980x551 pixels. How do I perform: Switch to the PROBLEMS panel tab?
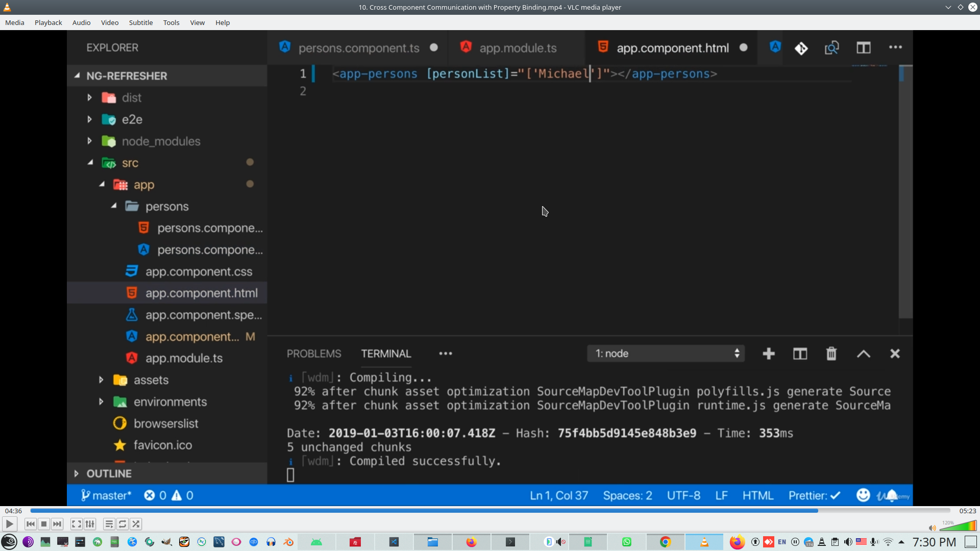[313, 354]
